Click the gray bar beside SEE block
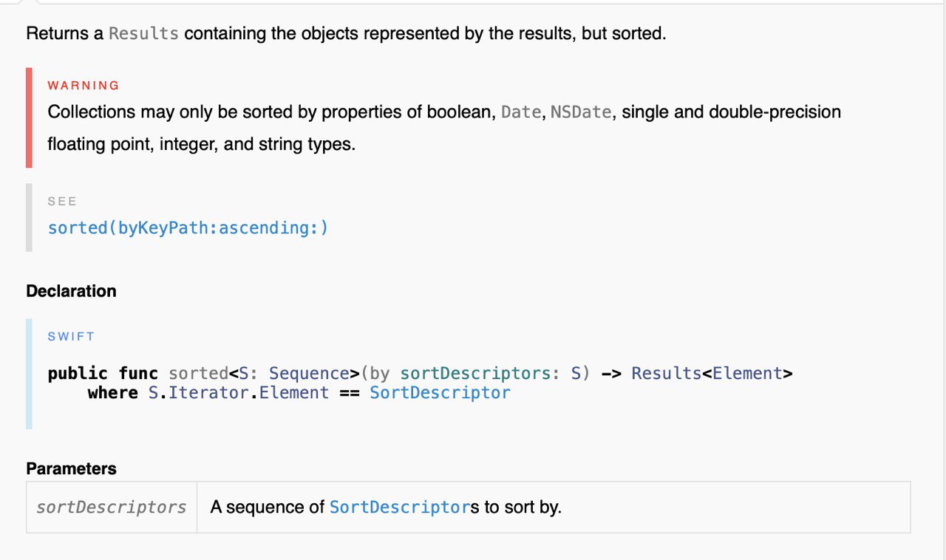 (x=29, y=217)
